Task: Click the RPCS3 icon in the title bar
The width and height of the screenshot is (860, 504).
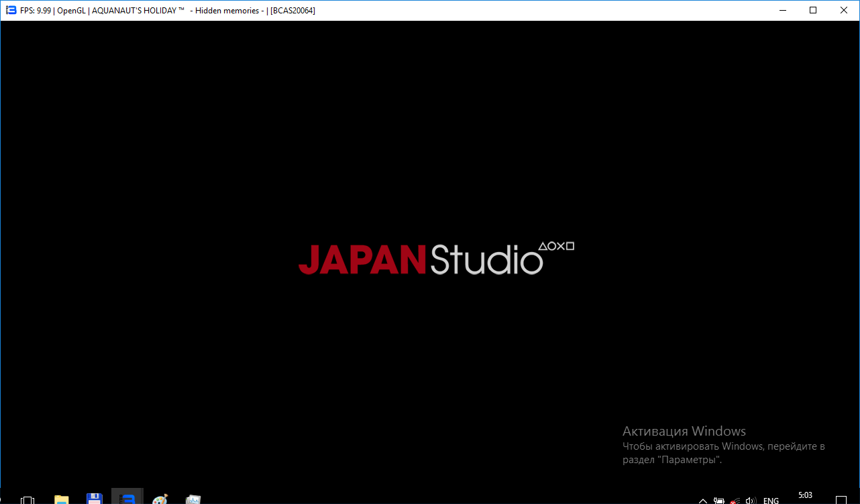Action: pyautogui.click(x=11, y=10)
